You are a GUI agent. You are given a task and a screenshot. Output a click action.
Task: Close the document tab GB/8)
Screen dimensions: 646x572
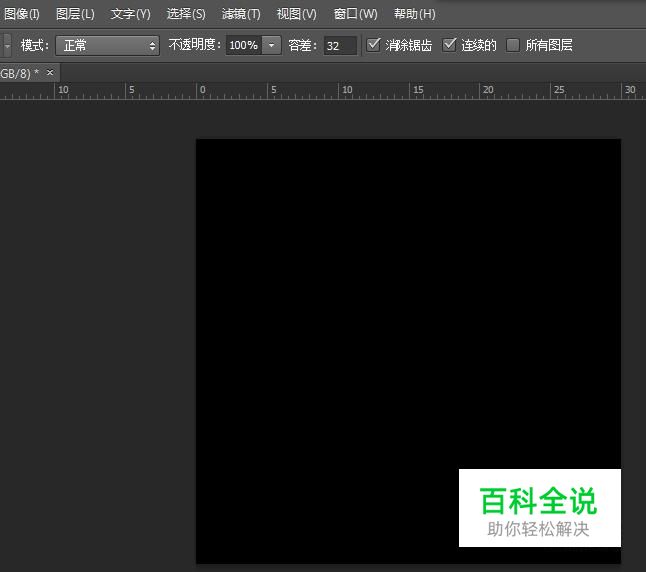pyautogui.click(x=50, y=73)
